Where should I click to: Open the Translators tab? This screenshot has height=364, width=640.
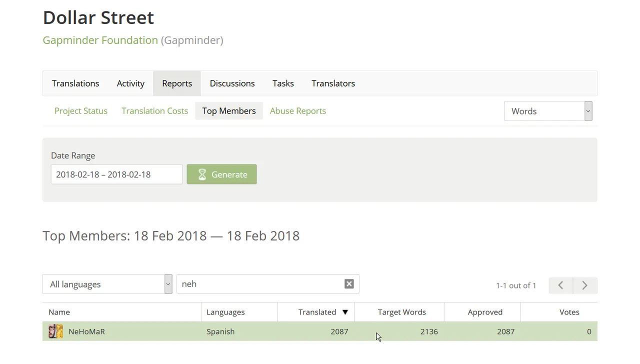tap(333, 83)
